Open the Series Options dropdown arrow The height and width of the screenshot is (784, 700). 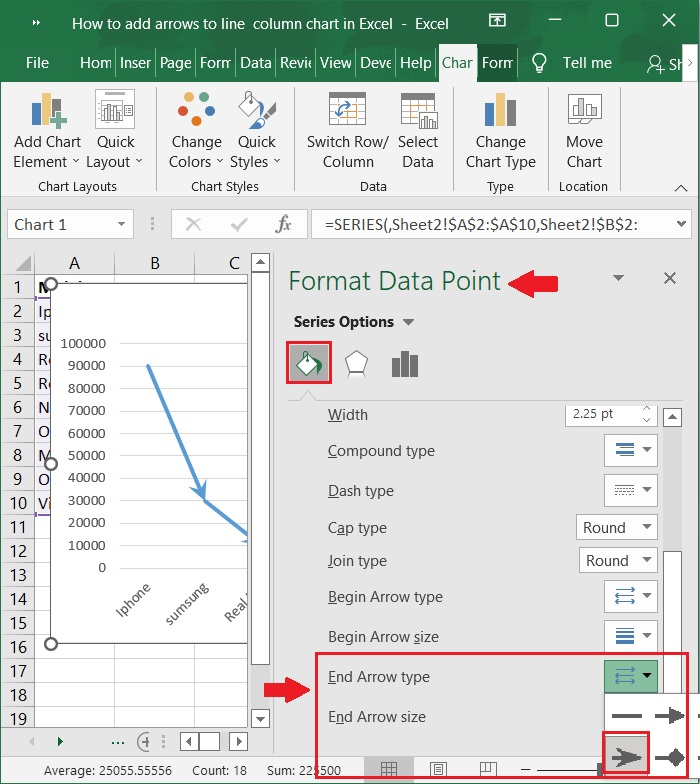[408, 322]
